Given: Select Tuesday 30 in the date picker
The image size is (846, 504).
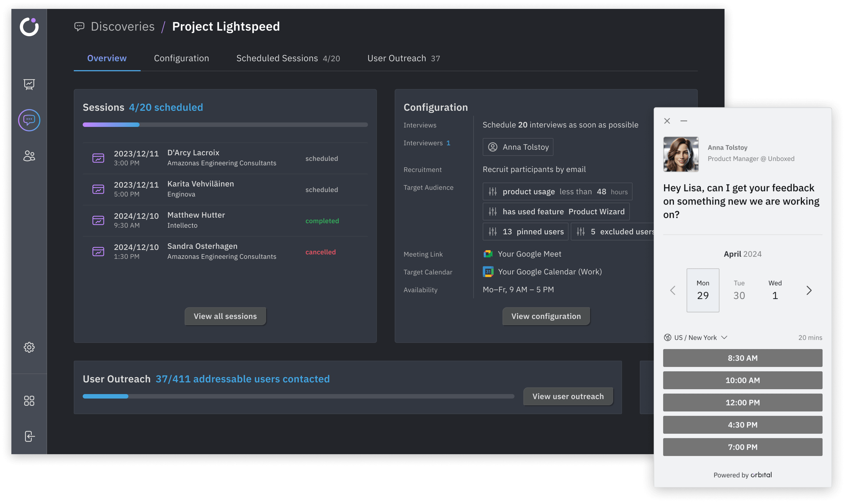Looking at the screenshot, I should (739, 290).
